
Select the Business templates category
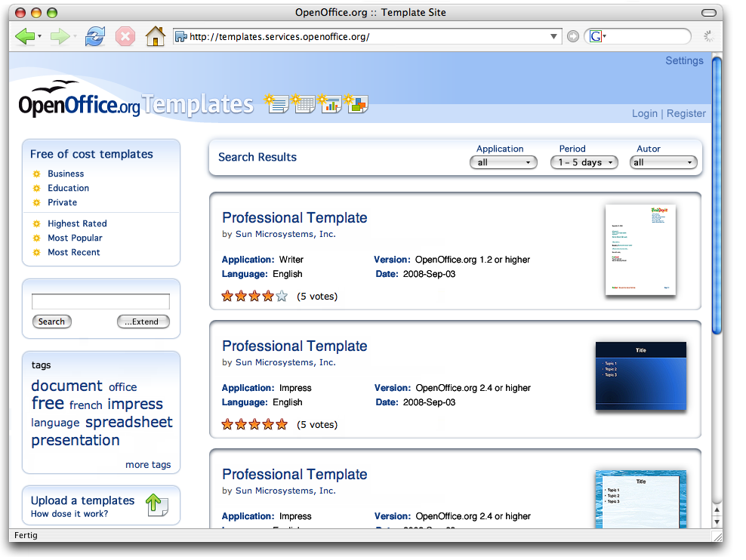coord(66,174)
